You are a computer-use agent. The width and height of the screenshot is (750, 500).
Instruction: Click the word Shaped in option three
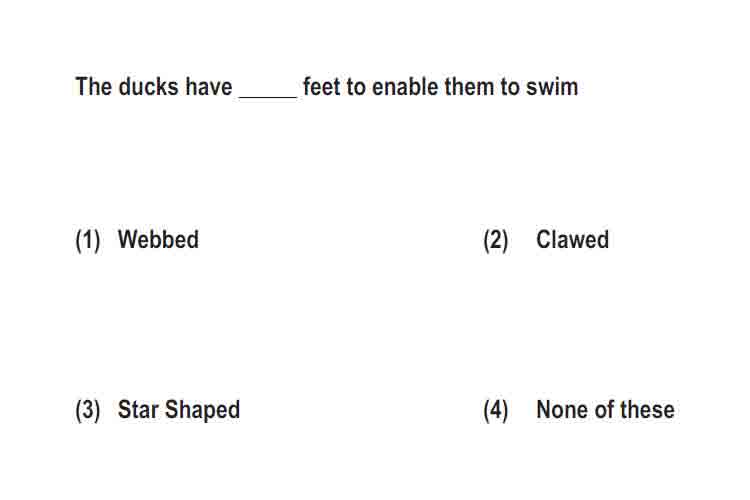202,410
